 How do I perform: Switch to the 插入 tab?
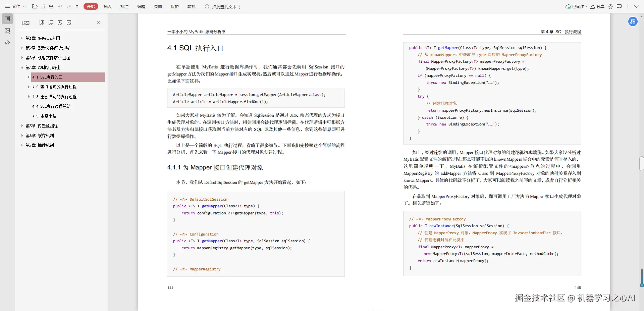[x=107, y=6]
